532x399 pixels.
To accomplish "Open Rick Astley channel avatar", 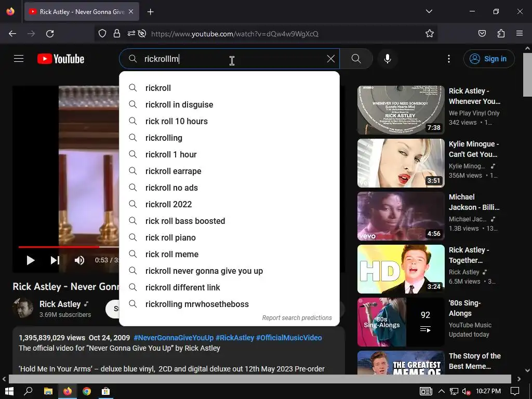I will [23, 308].
